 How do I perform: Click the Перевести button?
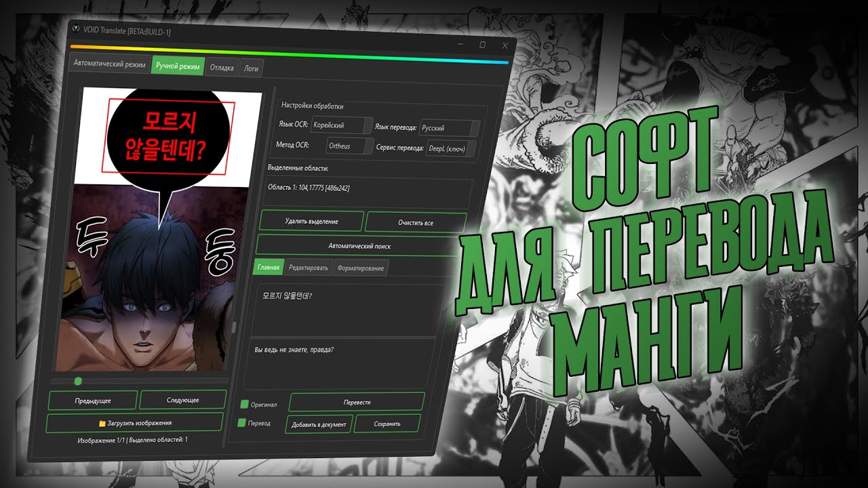tap(357, 402)
